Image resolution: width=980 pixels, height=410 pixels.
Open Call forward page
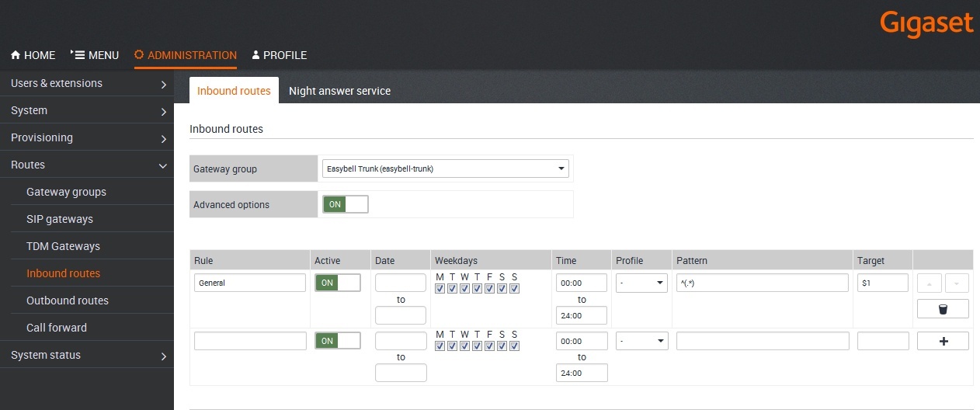57,328
